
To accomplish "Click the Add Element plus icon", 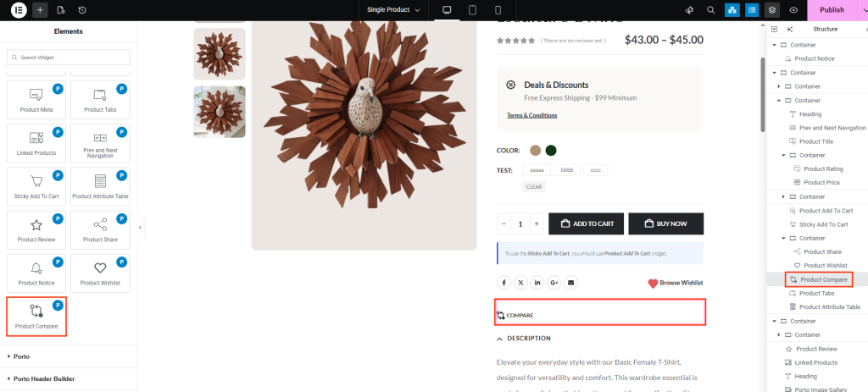I will [x=41, y=10].
